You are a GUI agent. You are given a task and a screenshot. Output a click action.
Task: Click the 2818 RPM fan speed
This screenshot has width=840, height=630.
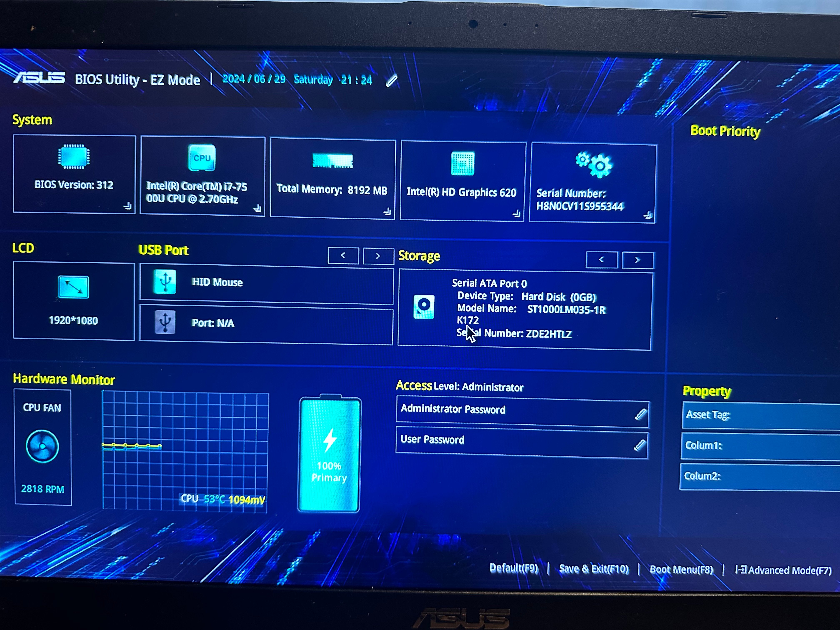pyautogui.click(x=42, y=489)
